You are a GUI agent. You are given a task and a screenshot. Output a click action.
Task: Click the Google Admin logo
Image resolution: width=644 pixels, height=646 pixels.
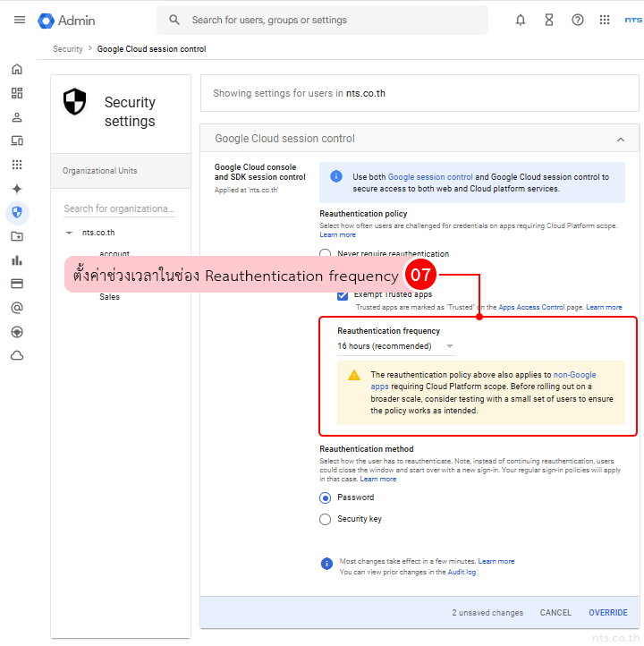pos(66,21)
